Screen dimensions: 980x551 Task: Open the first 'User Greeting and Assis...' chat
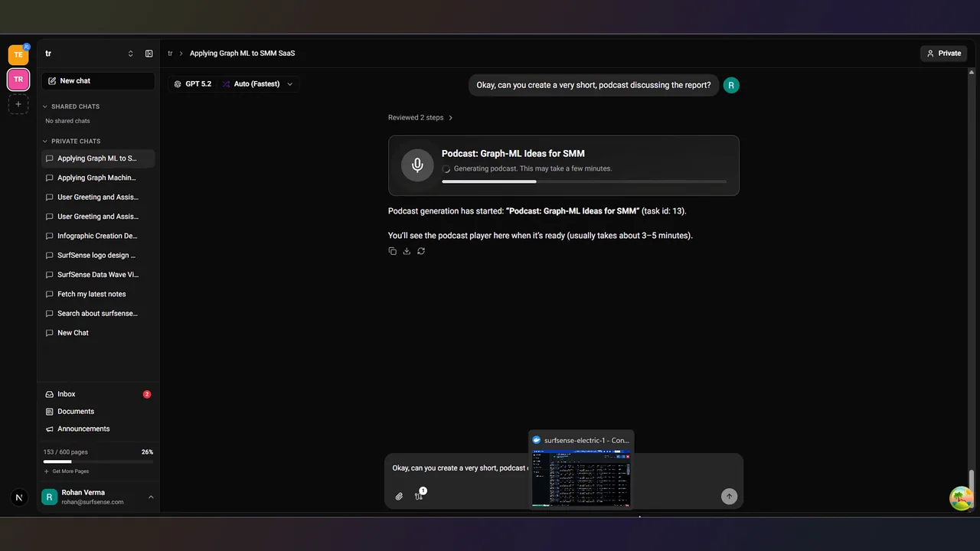coord(98,197)
